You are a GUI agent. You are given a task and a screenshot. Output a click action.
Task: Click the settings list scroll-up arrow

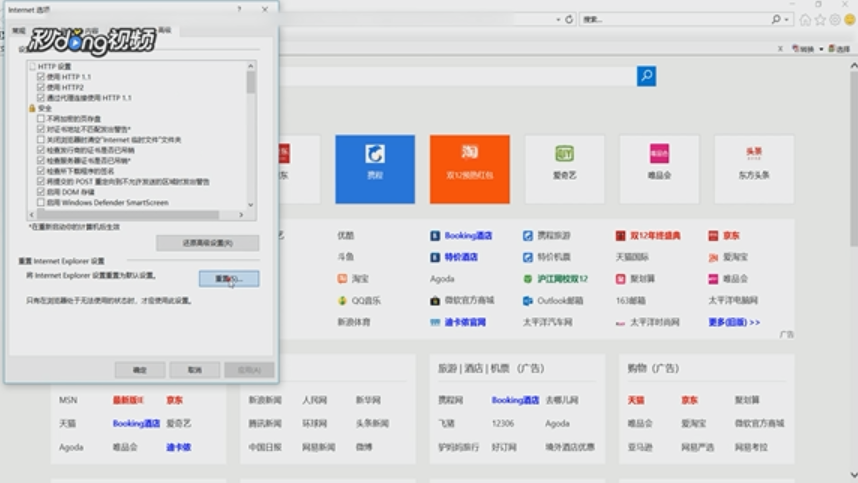251,66
